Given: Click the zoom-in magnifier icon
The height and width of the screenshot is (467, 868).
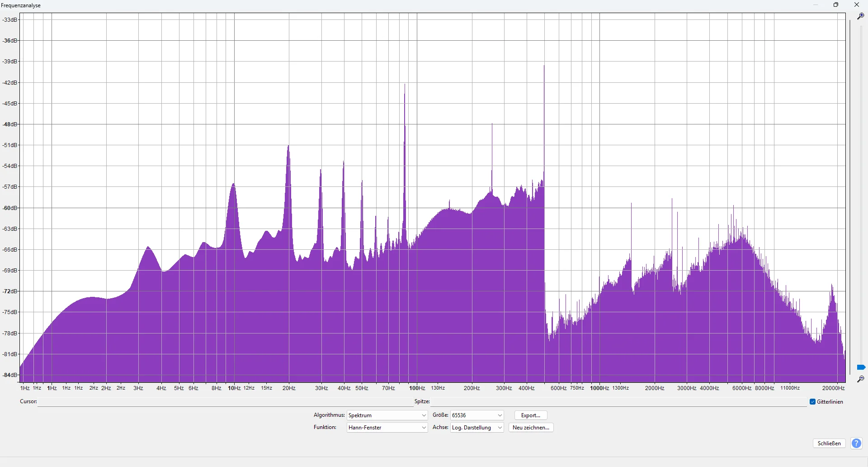Looking at the screenshot, I should 861,16.
